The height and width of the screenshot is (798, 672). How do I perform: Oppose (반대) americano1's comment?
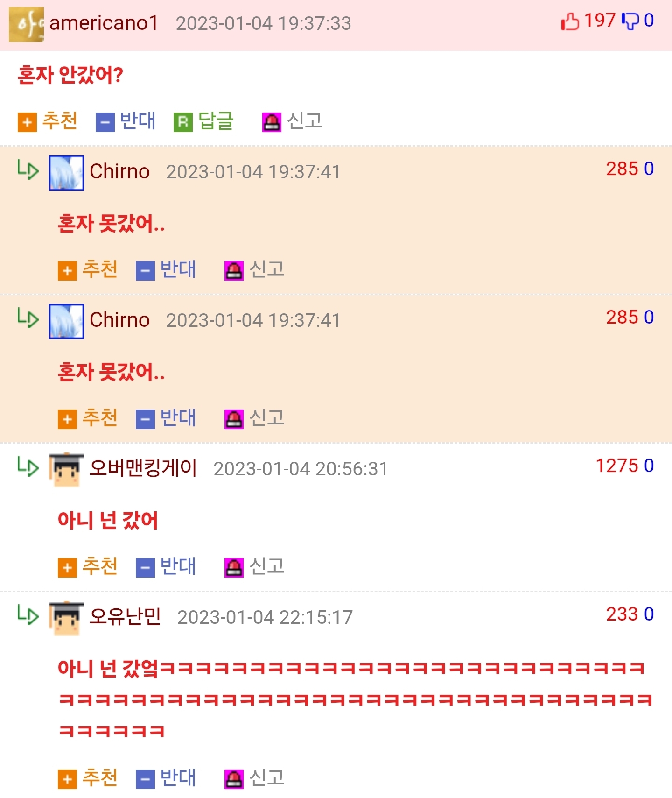point(126,121)
